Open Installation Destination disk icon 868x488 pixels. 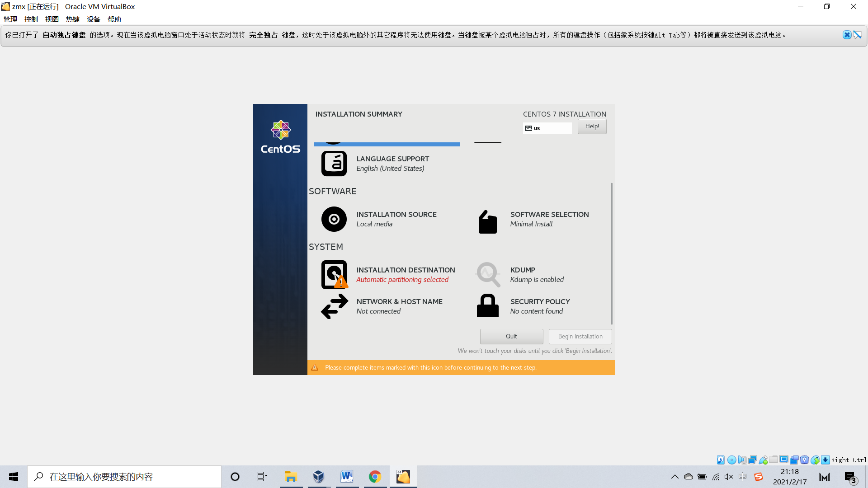[x=334, y=274]
